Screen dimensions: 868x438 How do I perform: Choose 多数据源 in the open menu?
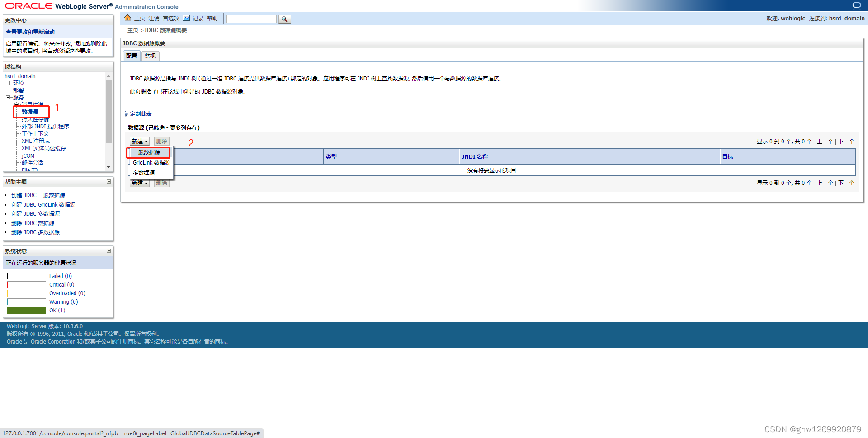[x=143, y=172]
